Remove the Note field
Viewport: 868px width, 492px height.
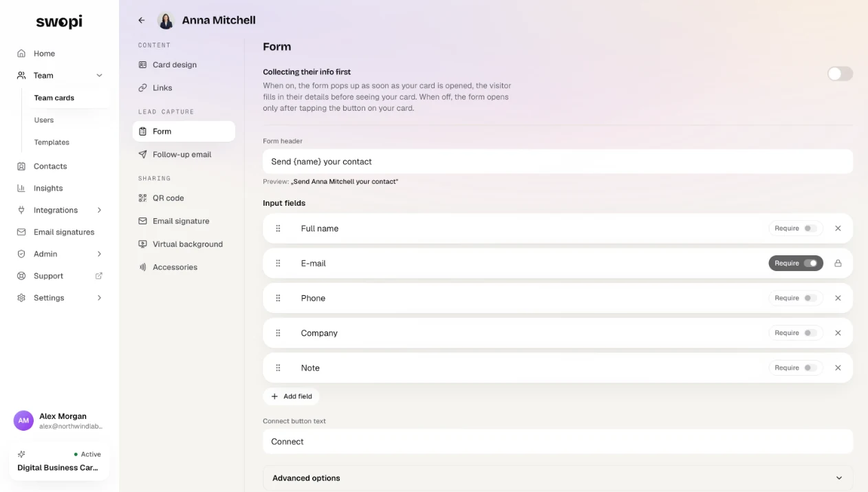pyautogui.click(x=838, y=368)
